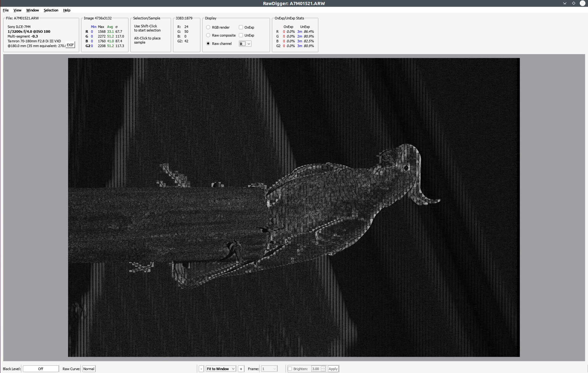Viewport: 588px width, 373px height.
Task: Increase brighten value with up arrow
Action: 323,367
